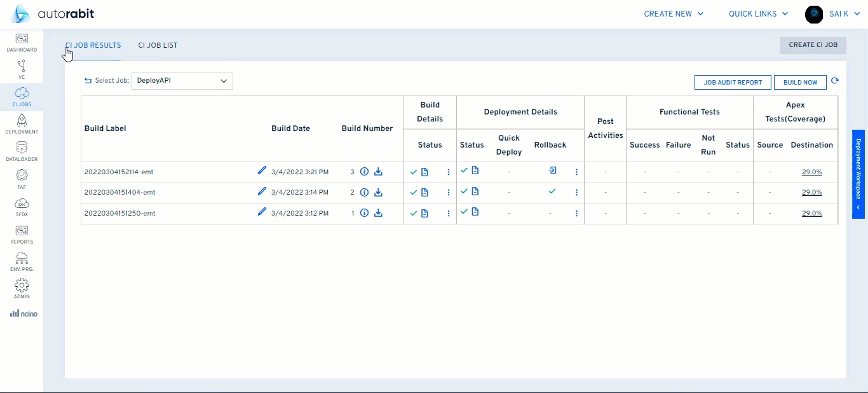Edit label of build 20220304152114-emt
Image resolution: width=868 pixels, height=393 pixels.
[261, 170]
